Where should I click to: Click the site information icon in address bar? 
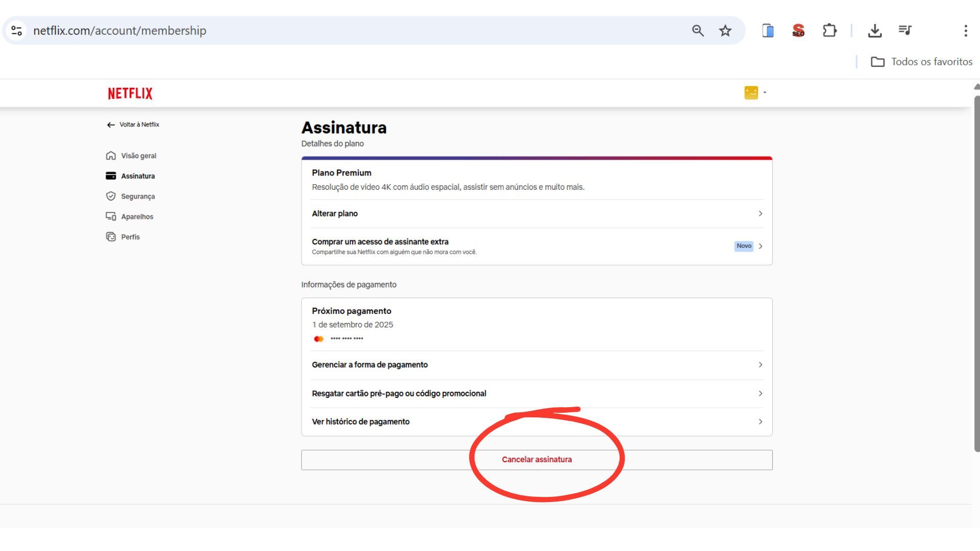click(x=17, y=31)
